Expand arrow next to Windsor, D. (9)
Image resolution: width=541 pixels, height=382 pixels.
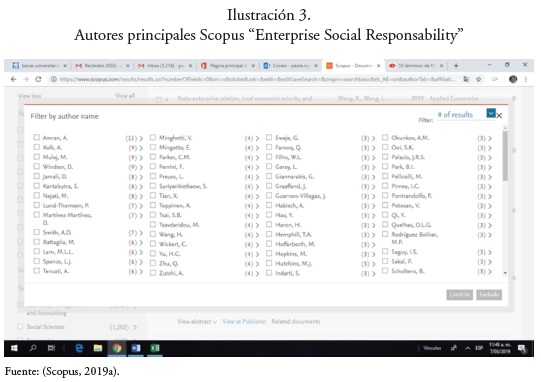click(141, 167)
